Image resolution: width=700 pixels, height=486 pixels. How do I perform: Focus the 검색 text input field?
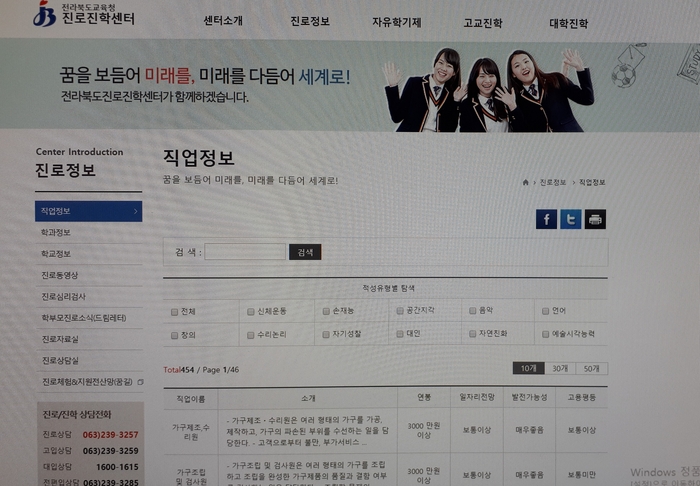(245, 252)
